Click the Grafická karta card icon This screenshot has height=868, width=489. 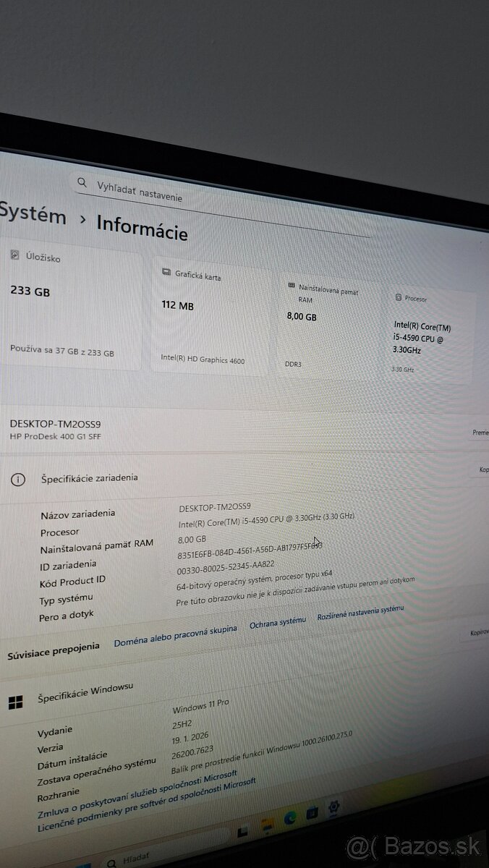pyautogui.click(x=166, y=273)
